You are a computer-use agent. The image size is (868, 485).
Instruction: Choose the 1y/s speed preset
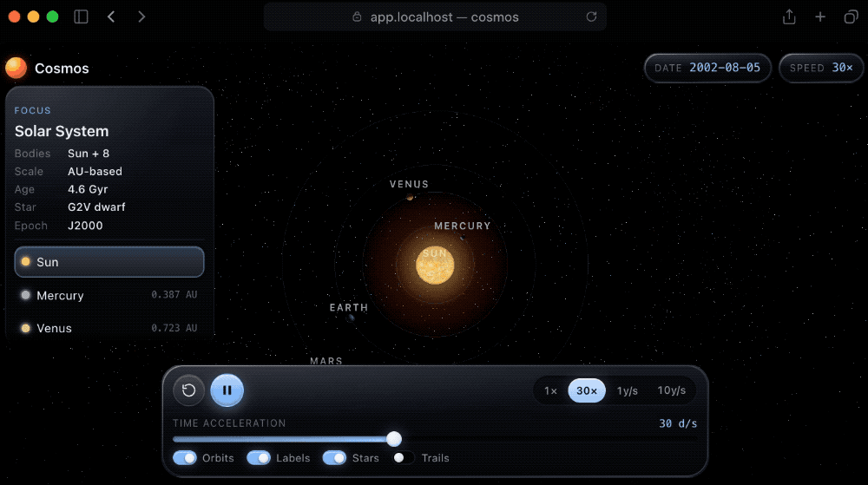(x=628, y=390)
